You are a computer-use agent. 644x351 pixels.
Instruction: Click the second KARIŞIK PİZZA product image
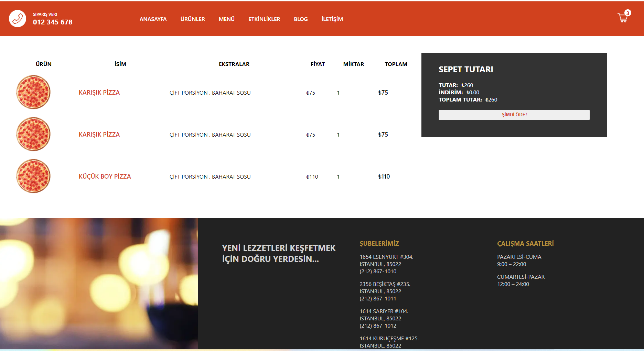click(33, 134)
